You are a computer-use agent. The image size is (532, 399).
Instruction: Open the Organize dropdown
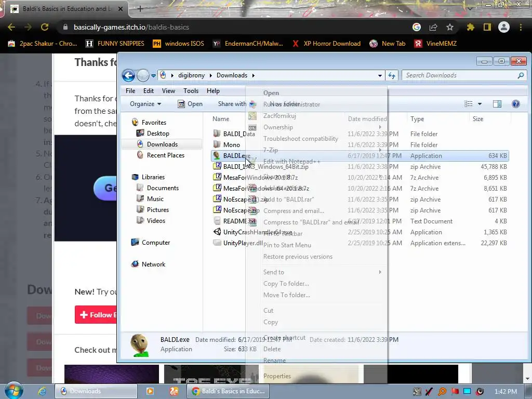click(x=145, y=104)
